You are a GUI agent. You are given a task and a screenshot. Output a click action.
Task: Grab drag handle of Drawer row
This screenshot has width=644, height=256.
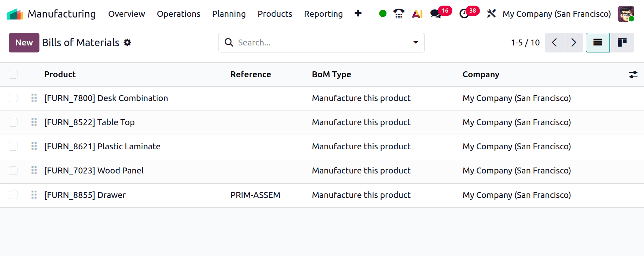(34, 195)
